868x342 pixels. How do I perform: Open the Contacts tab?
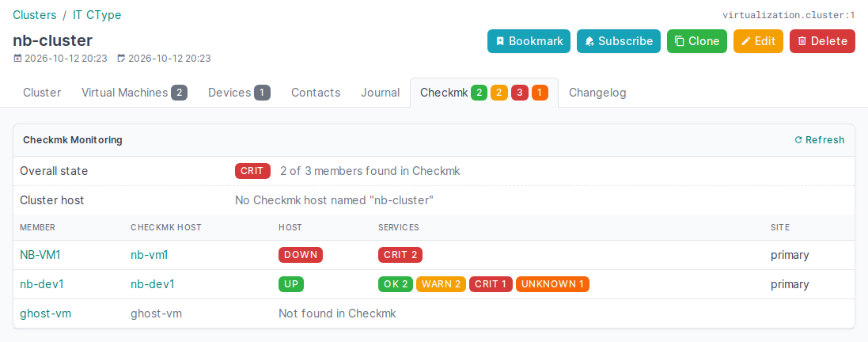(316, 93)
